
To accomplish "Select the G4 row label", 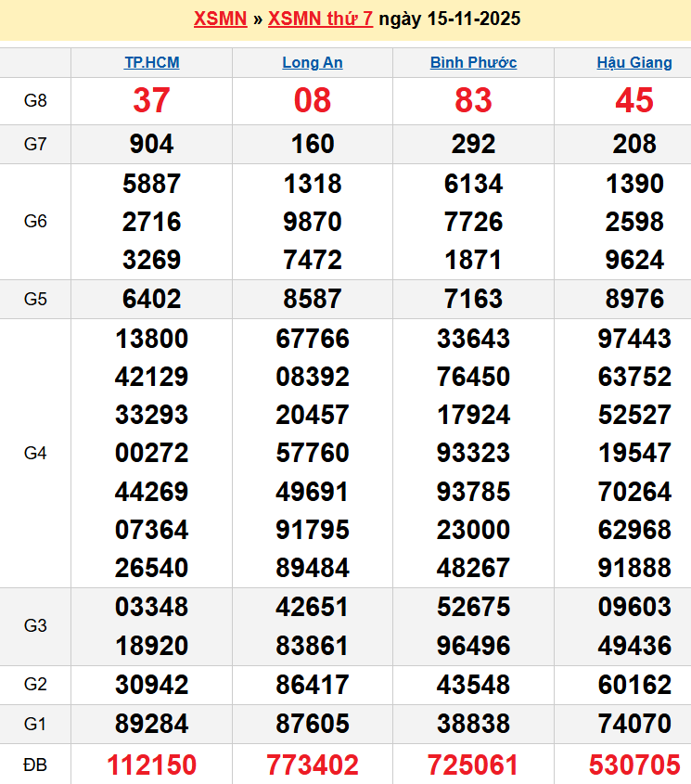I will pyautogui.click(x=35, y=453).
